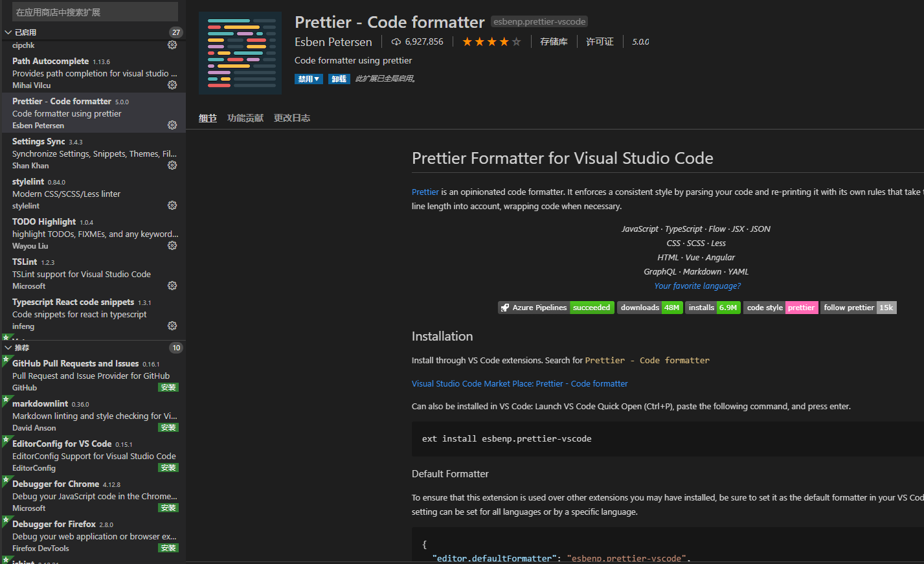This screenshot has width=924, height=564.
Task: Open the manage gear for Prettier extension
Action: (172, 124)
